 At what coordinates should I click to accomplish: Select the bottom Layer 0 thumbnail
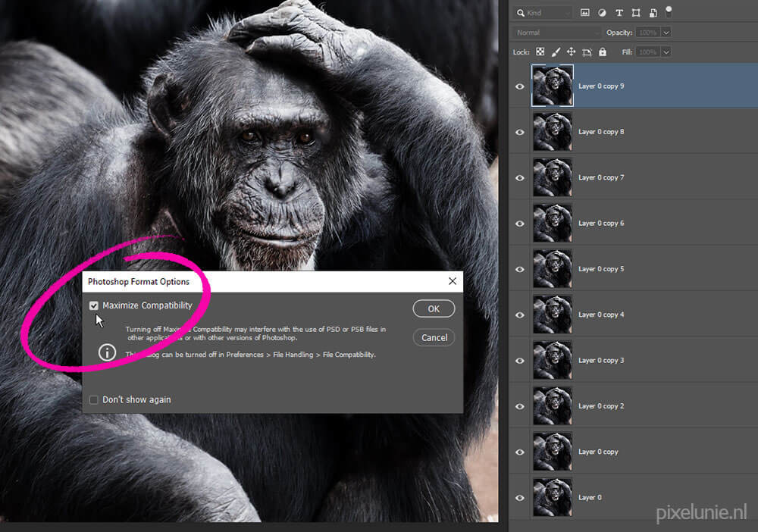tap(553, 497)
